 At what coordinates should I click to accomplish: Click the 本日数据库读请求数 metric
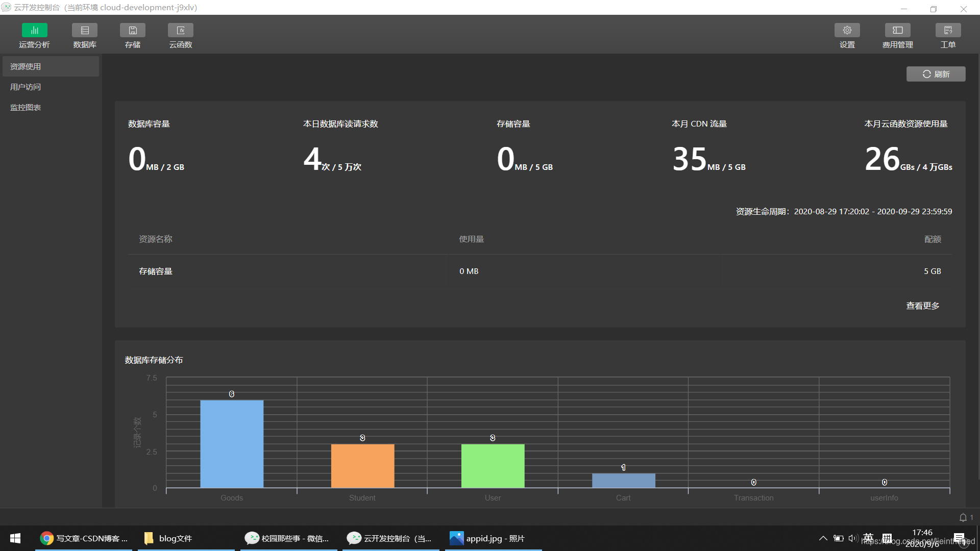pos(340,147)
